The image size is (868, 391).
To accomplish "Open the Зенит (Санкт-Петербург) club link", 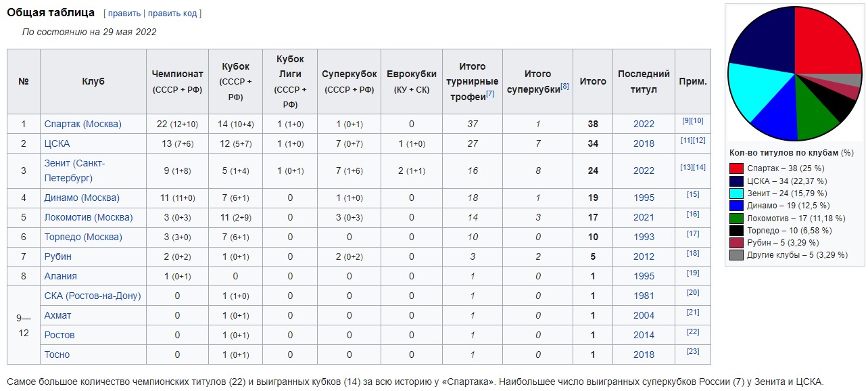I will click(75, 170).
